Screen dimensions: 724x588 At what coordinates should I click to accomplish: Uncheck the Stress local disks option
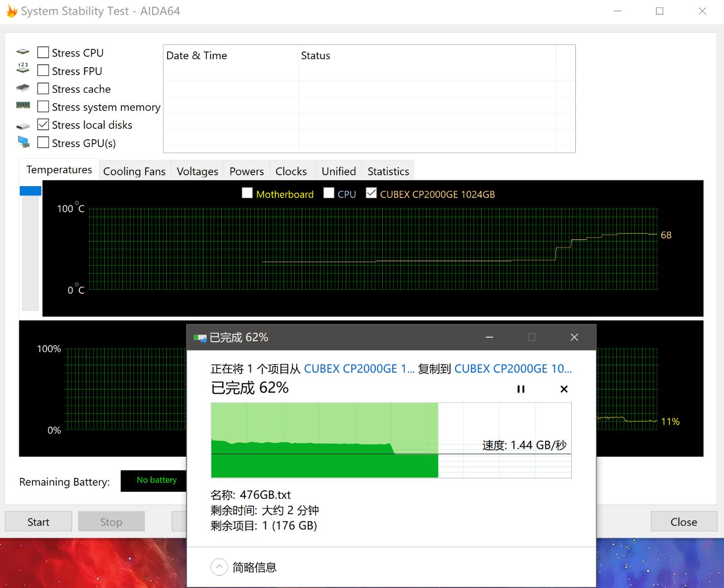pyautogui.click(x=43, y=124)
